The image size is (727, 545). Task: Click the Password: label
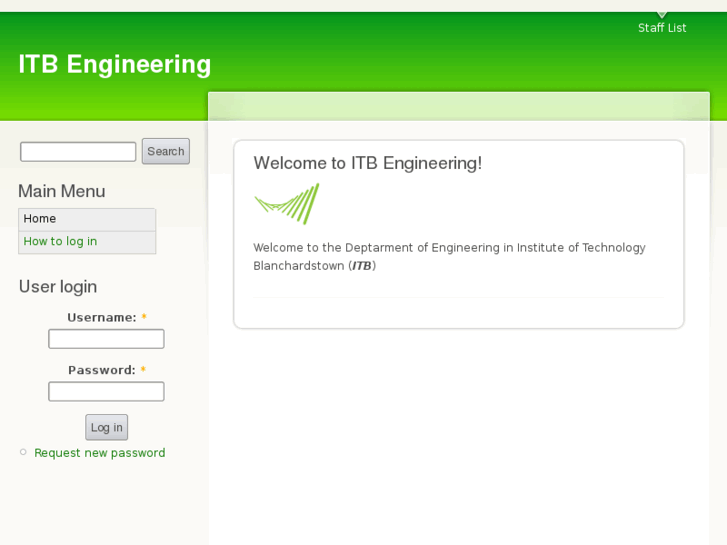click(102, 370)
